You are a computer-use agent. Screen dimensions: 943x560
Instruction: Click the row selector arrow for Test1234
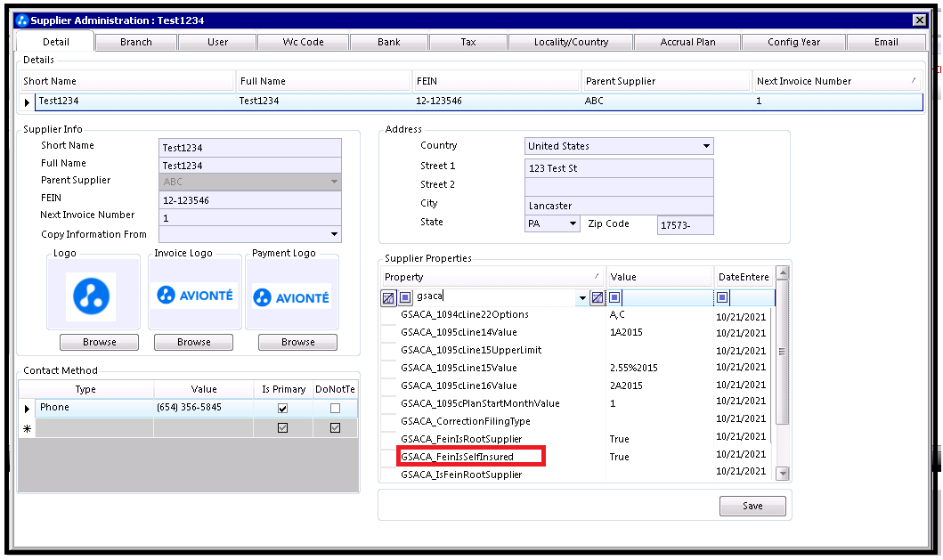pyautogui.click(x=27, y=102)
